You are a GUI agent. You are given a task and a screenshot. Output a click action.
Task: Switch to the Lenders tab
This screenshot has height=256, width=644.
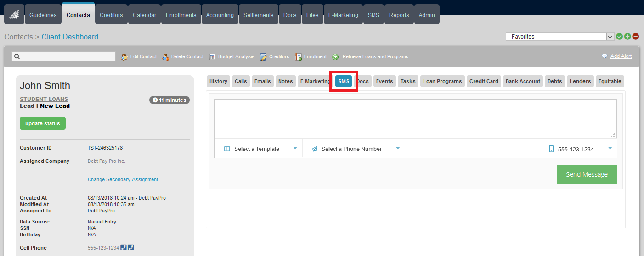[x=580, y=81]
